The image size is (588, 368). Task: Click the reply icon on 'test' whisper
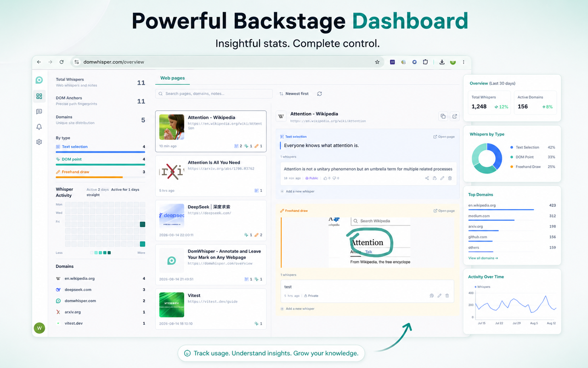pyautogui.click(x=432, y=296)
